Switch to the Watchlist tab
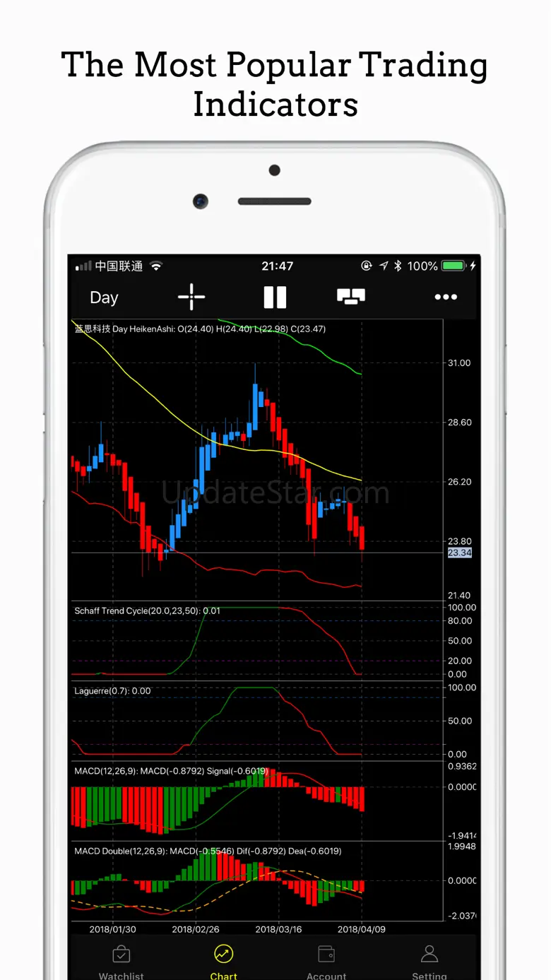 [121, 962]
